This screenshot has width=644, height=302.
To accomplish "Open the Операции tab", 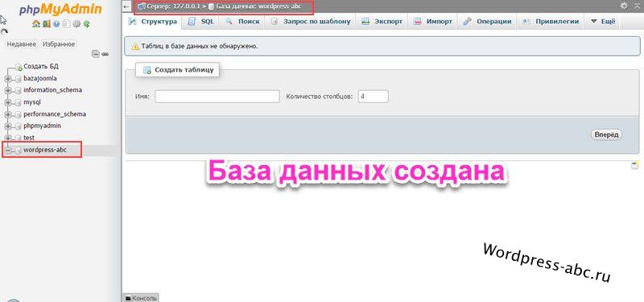I will 487,22.
